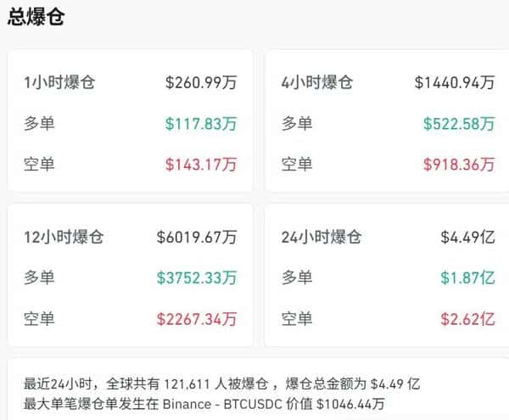Click the red $2.62亿 short value
Screen dimensions: 509x420
pos(471,319)
